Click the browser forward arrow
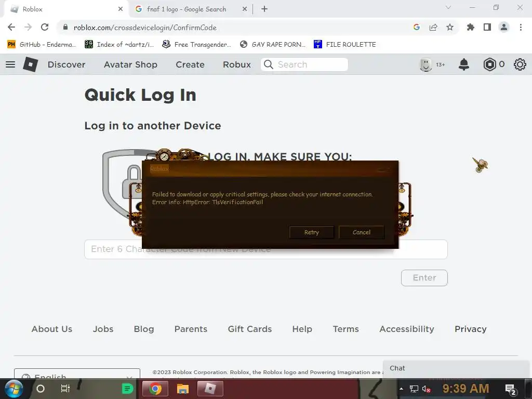 28,27
